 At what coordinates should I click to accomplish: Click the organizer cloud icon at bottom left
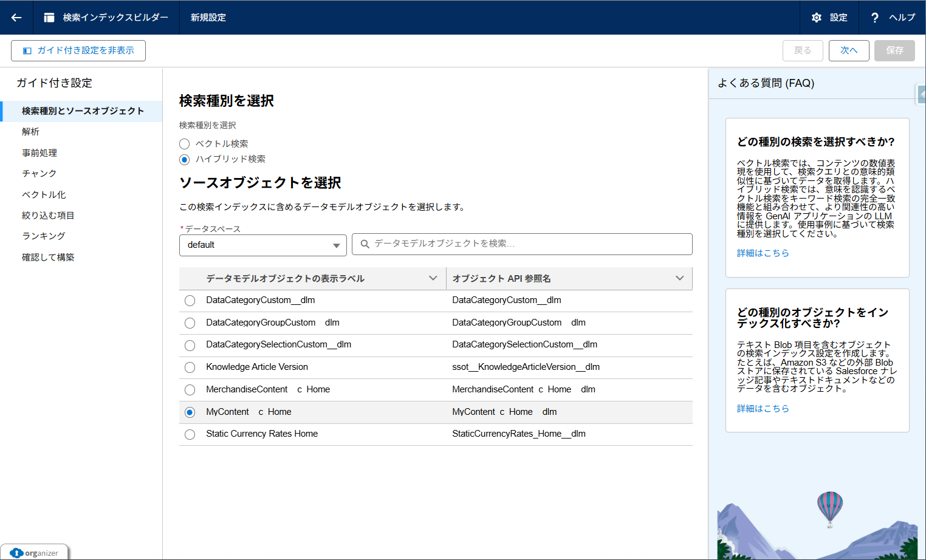17,553
